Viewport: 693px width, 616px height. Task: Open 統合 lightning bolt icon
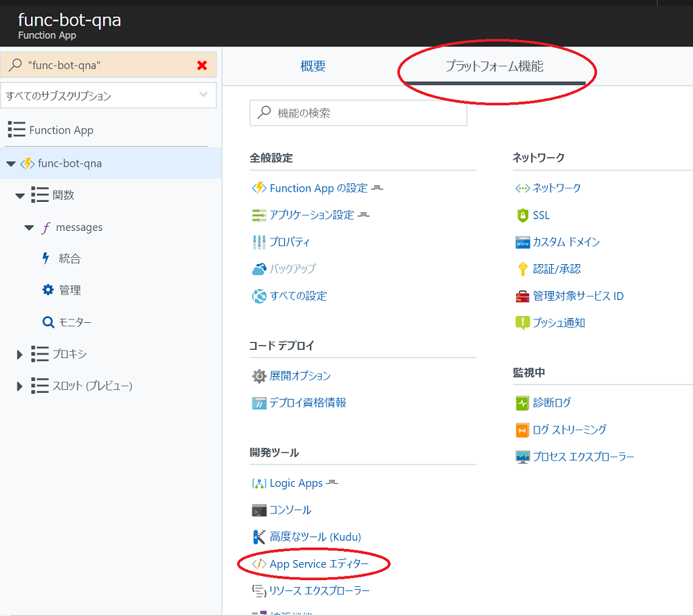click(46, 258)
